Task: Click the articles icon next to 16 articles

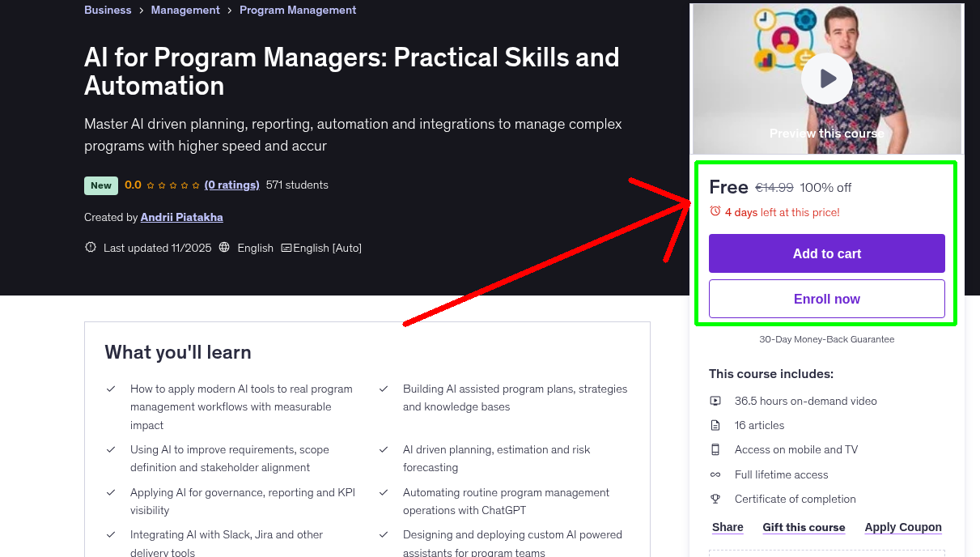Action: point(715,425)
